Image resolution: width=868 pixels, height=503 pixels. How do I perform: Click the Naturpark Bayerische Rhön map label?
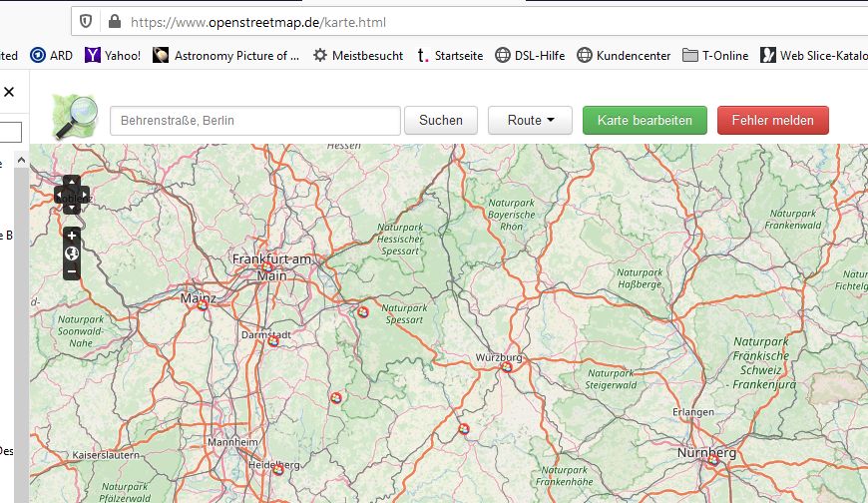(x=512, y=215)
